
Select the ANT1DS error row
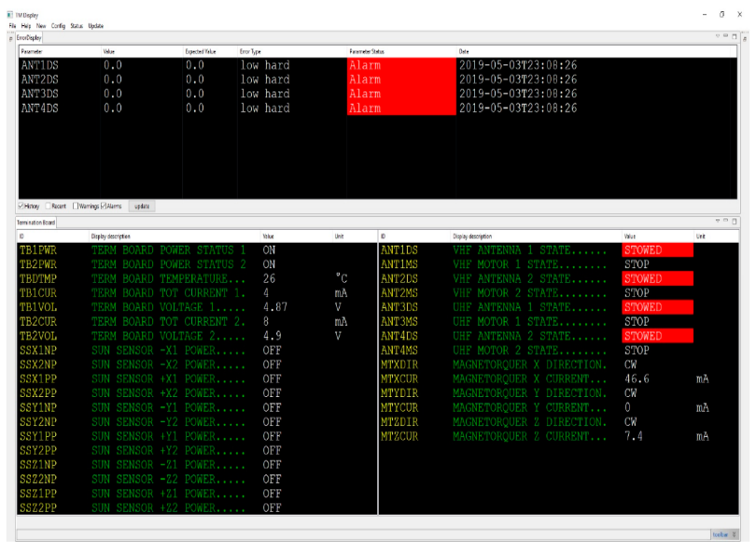tap(377, 65)
